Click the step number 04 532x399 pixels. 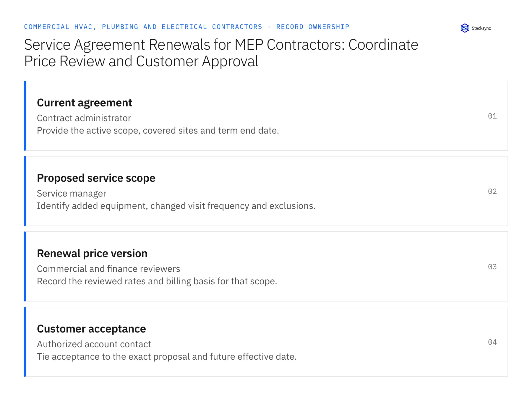click(492, 342)
